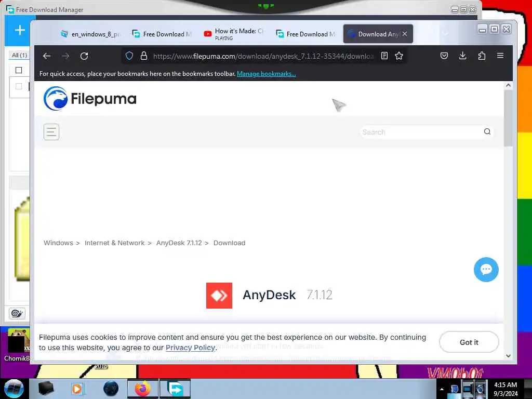Switch to second Free Download Manager tab
This screenshot has width=532, height=399.
click(305, 34)
